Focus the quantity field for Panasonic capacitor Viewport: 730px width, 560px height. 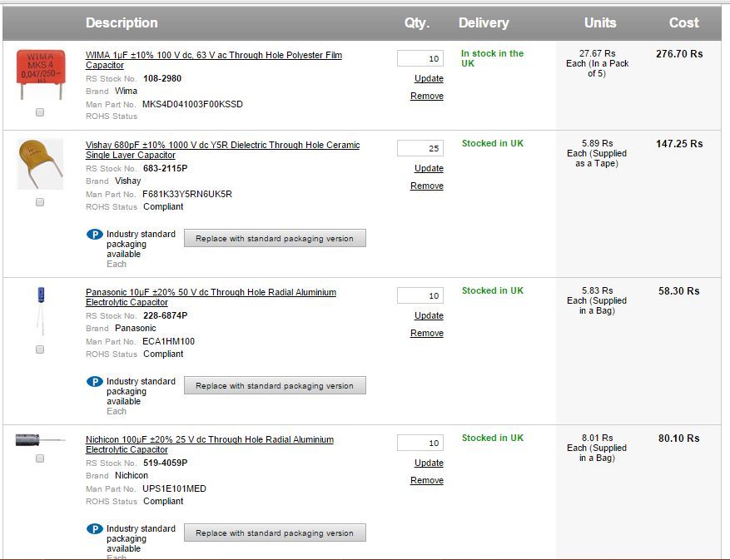click(x=420, y=295)
